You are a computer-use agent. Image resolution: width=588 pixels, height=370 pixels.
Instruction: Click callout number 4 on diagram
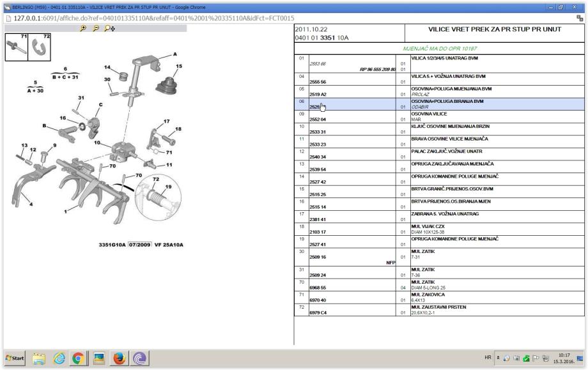coord(31,204)
